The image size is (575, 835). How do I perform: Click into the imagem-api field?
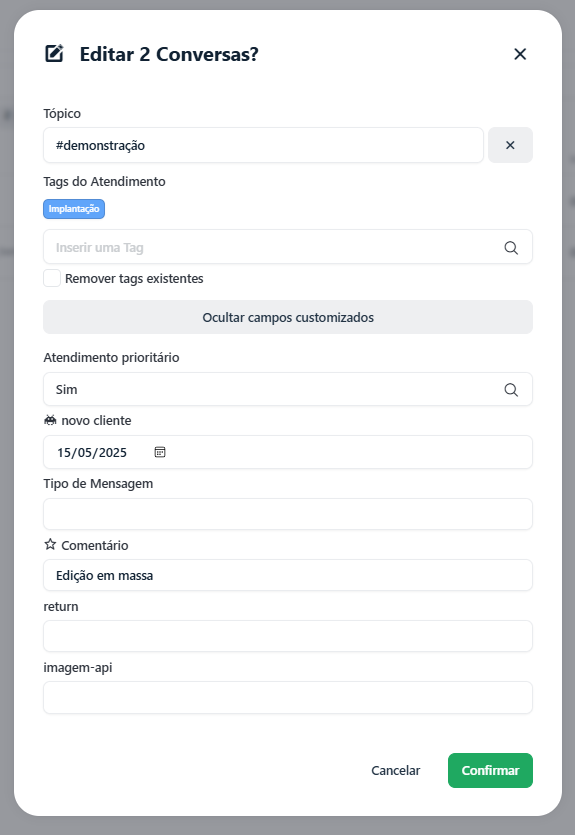point(288,697)
